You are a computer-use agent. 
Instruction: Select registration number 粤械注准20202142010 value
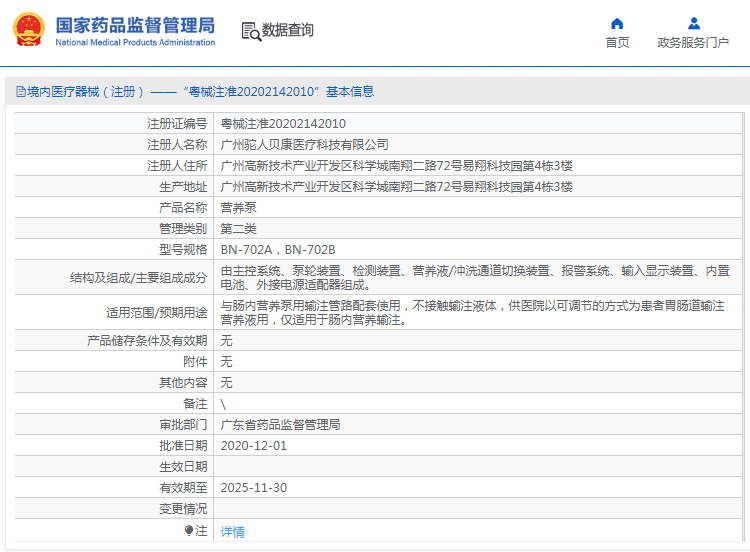click(x=283, y=123)
